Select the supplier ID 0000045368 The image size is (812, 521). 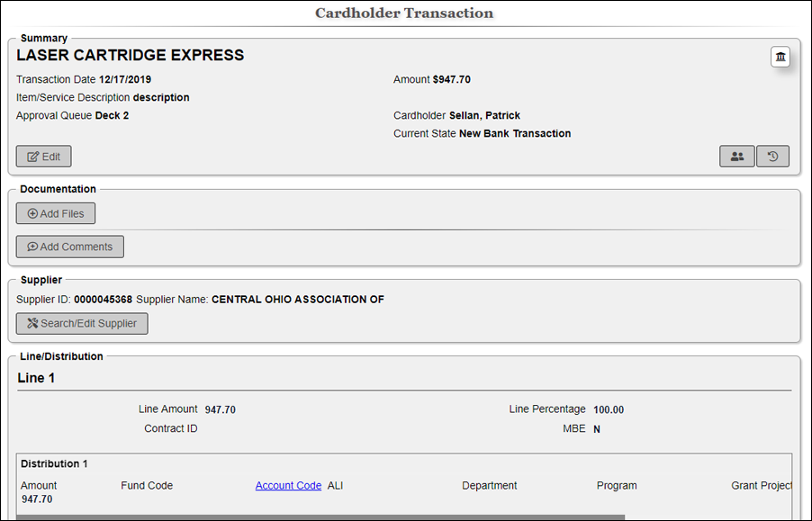tap(103, 300)
